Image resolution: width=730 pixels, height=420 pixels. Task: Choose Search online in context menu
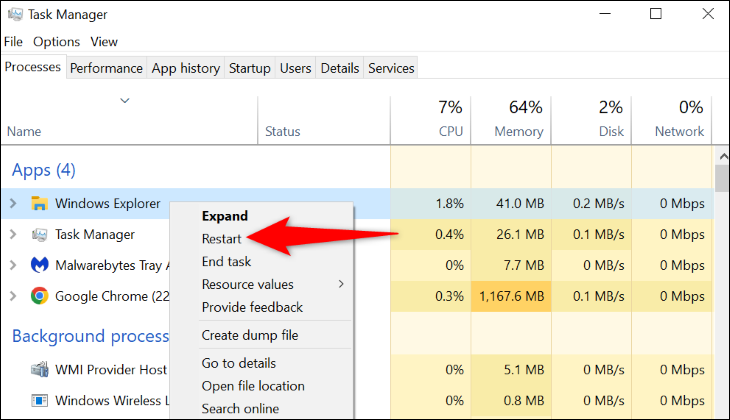pos(240,408)
